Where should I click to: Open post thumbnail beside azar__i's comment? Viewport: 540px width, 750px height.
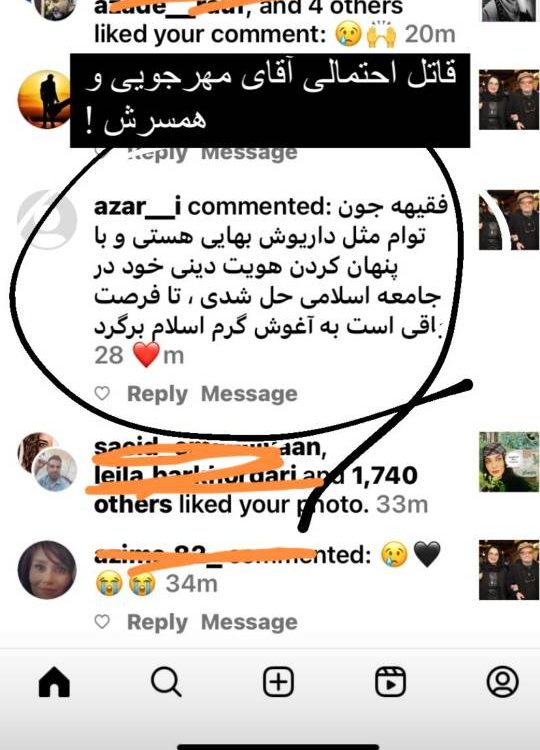tap(509, 220)
